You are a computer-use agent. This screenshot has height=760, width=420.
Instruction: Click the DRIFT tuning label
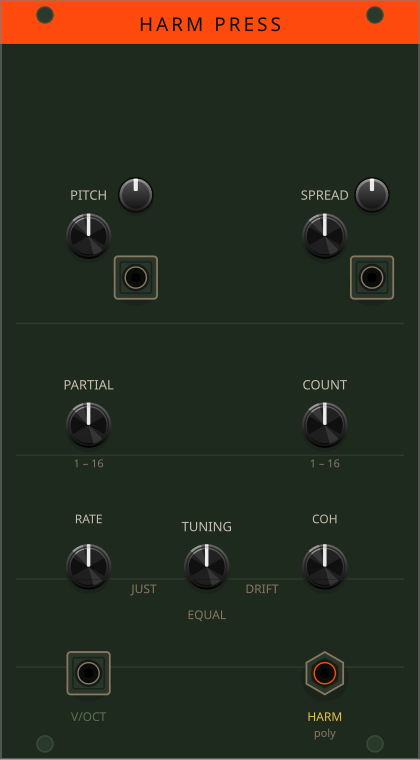click(262, 589)
